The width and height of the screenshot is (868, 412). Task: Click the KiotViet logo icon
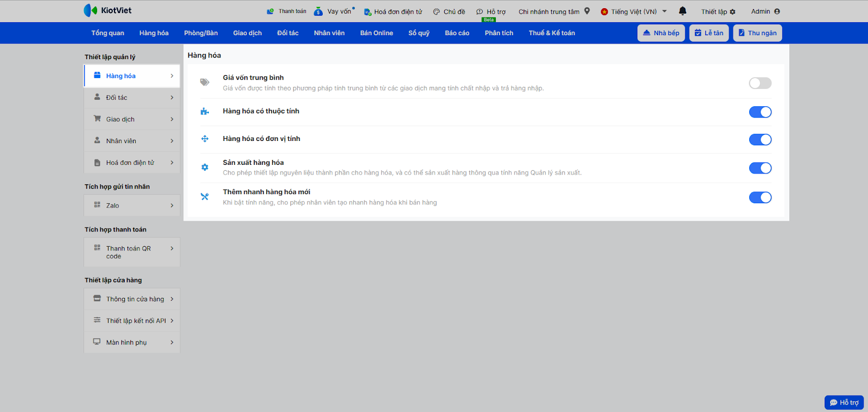(90, 10)
